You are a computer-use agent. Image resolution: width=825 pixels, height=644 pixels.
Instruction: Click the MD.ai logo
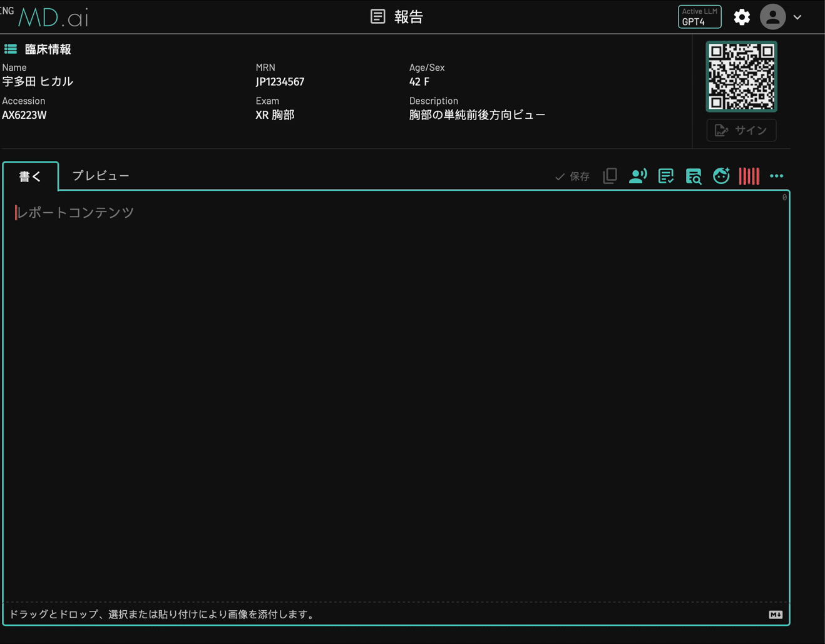pyautogui.click(x=53, y=17)
